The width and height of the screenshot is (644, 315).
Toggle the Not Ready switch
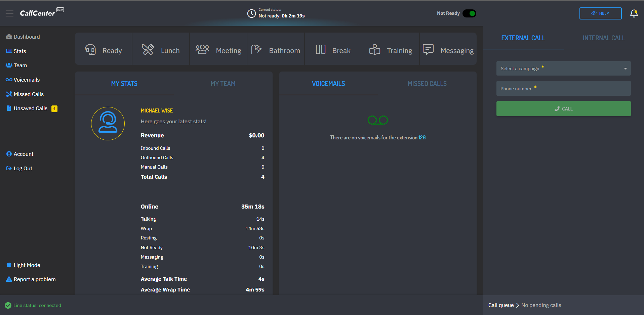click(469, 13)
